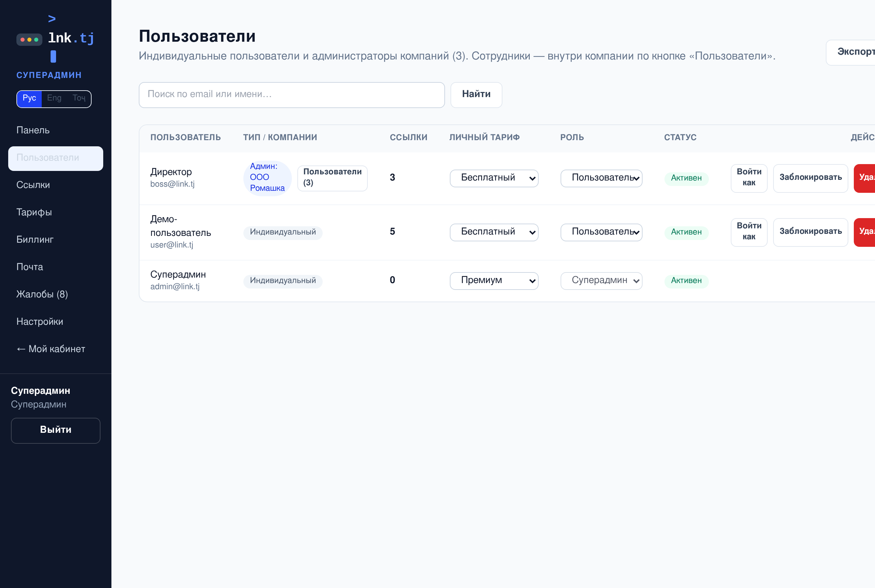Open the Панель menu item
This screenshot has height=588, width=875.
click(x=55, y=130)
